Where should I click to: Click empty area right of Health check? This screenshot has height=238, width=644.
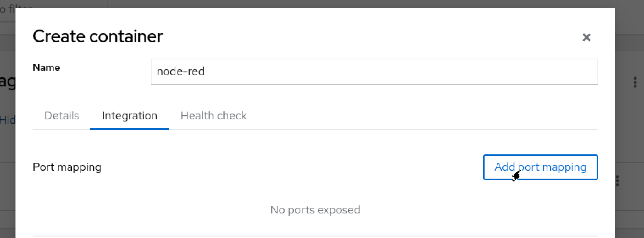409,116
